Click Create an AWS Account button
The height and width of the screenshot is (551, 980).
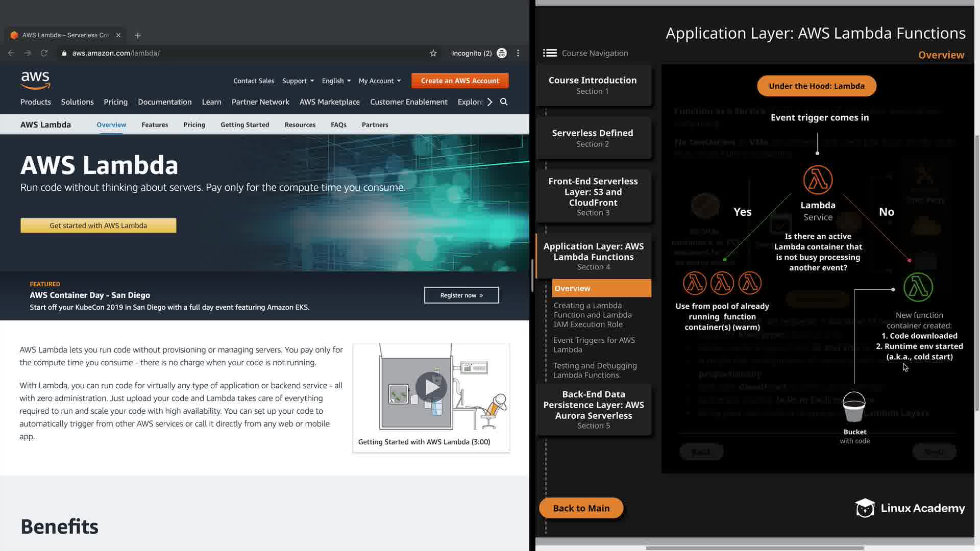[x=460, y=81]
